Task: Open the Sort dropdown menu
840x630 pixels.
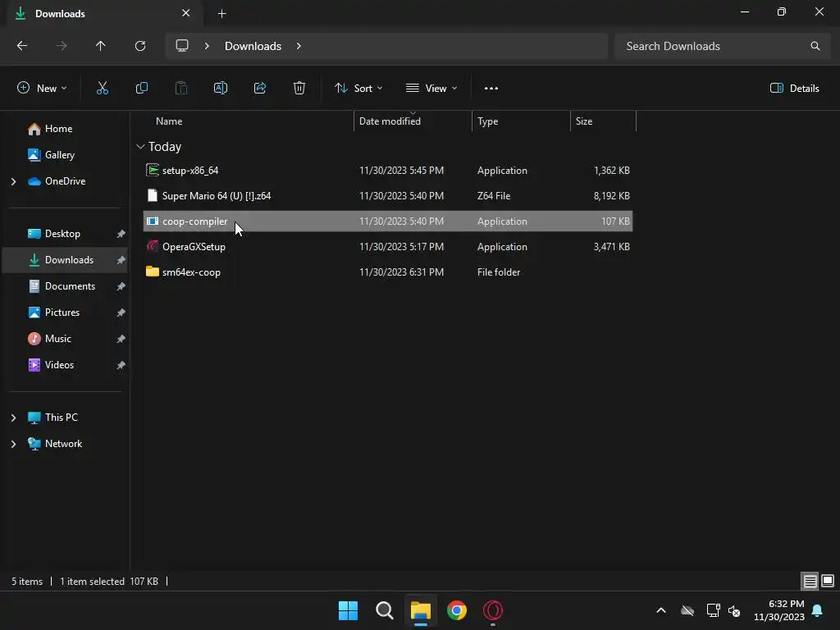Action: pyautogui.click(x=358, y=89)
